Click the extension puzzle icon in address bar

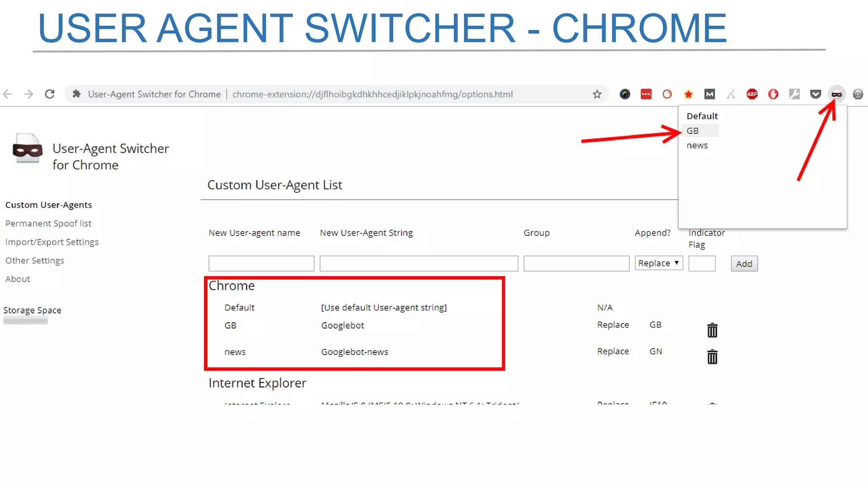point(76,94)
